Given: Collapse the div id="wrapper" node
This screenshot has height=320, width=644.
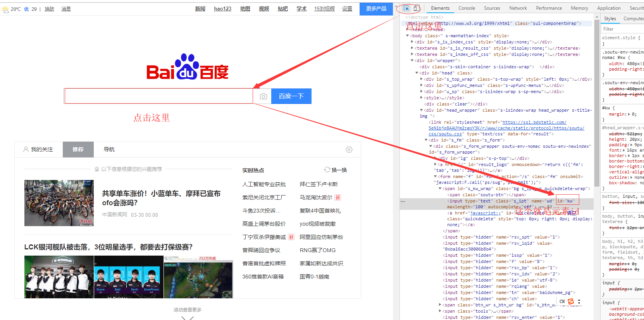Looking at the screenshot, I should tap(412, 61).
